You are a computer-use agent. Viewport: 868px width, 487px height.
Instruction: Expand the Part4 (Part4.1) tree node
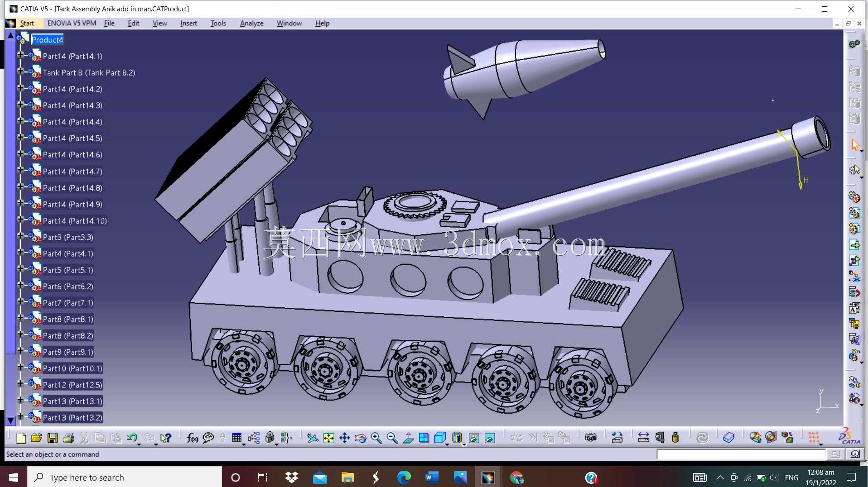(20, 252)
